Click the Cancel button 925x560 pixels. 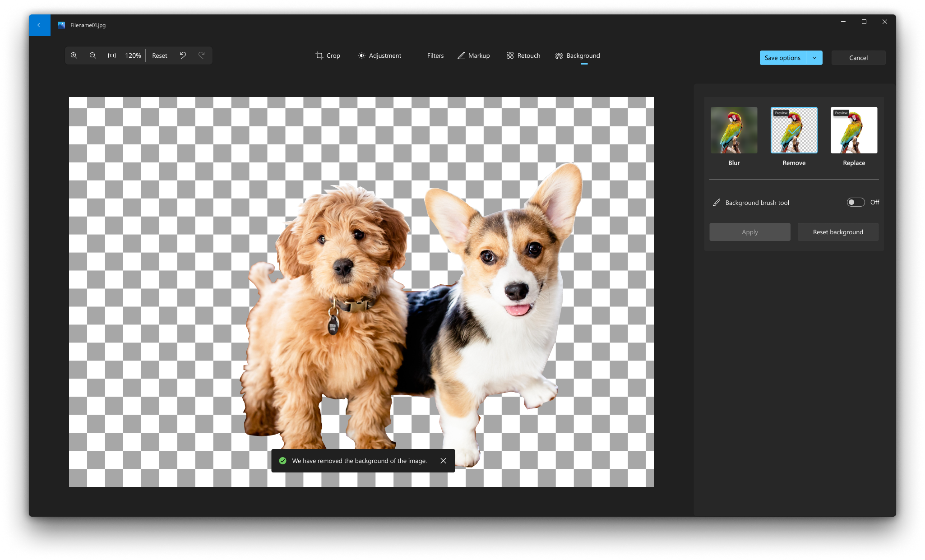[x=858, y=57]
